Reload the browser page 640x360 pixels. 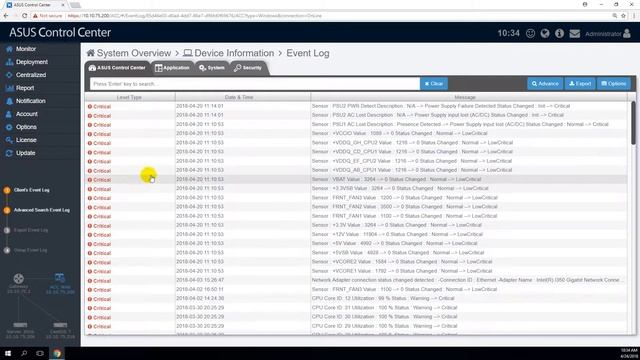24,16
